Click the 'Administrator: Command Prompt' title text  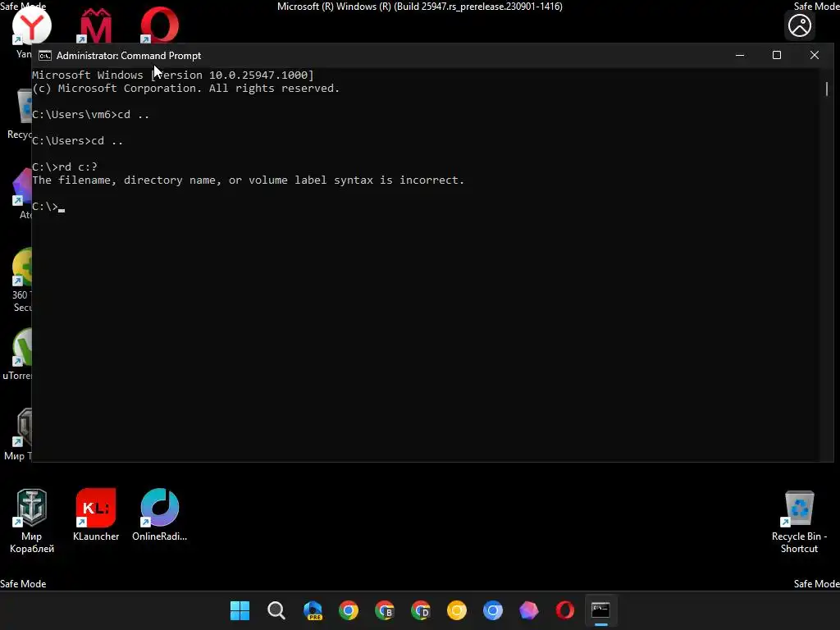[129, 56]
